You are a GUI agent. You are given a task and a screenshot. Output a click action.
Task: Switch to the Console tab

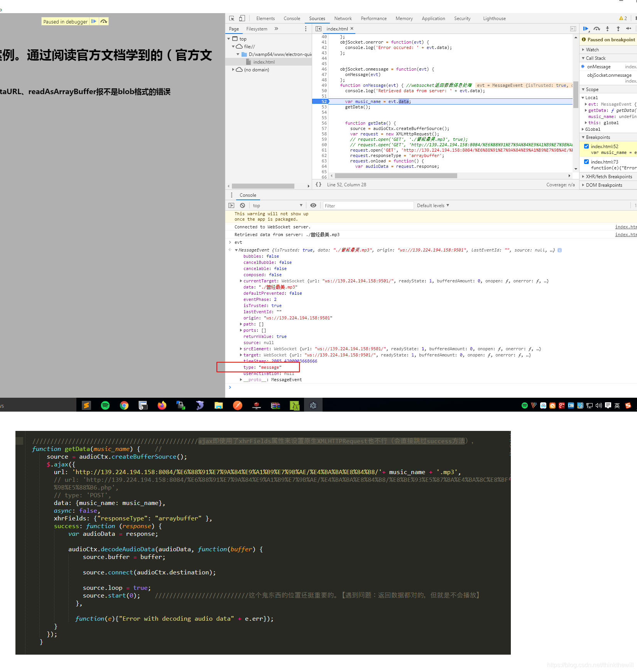292,18
